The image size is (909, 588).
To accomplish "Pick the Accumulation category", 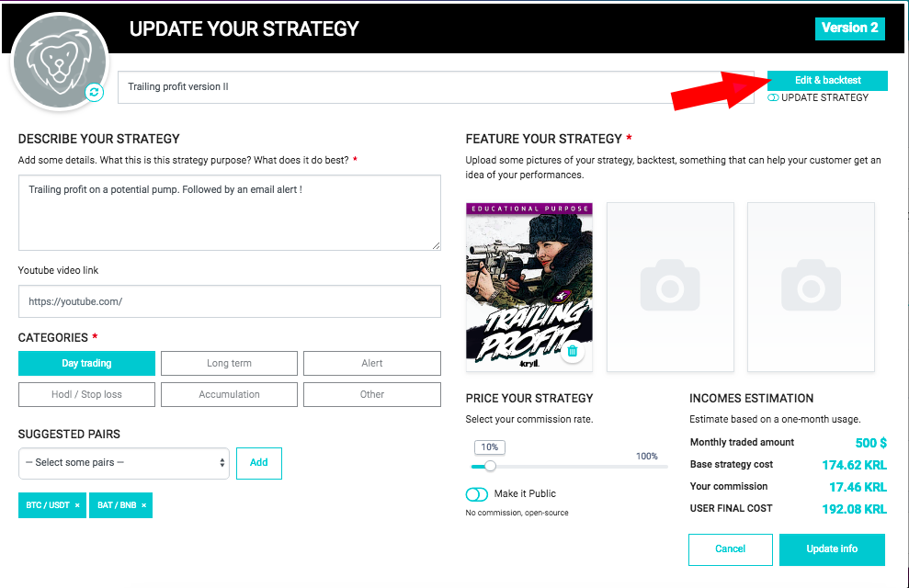I will tap(229, 394).
